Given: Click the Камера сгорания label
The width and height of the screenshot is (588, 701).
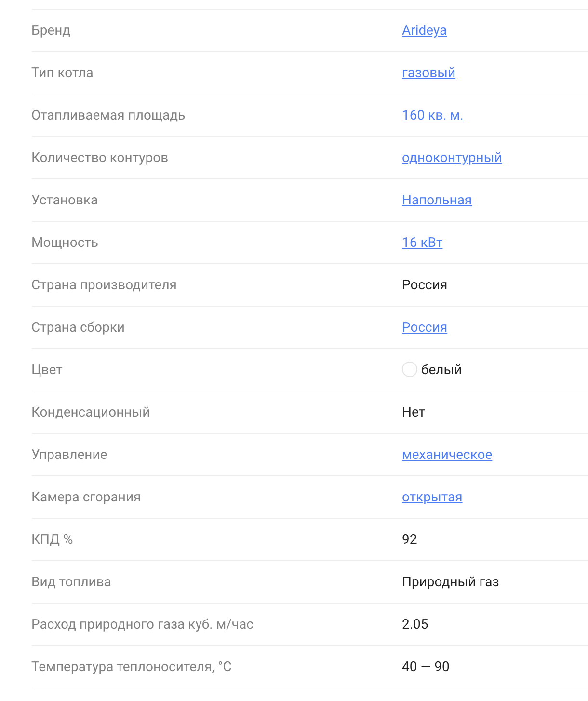Looking at the screenshot, I should [86, 497].
